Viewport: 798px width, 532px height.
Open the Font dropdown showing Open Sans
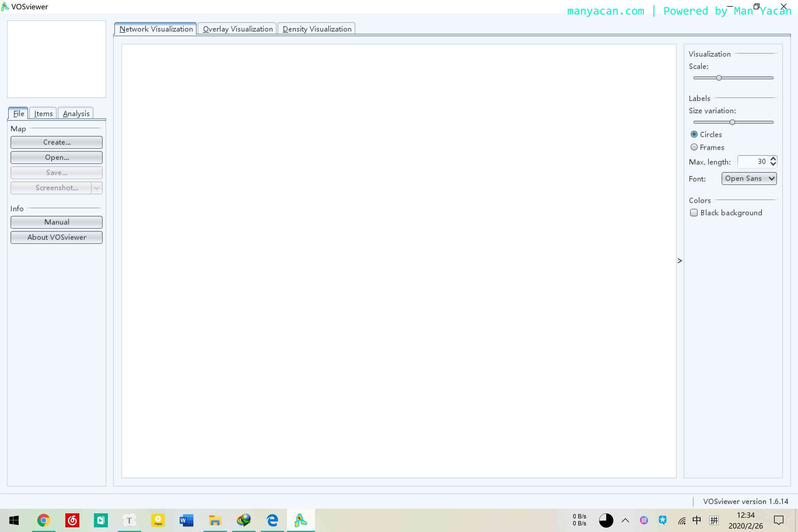[749, 178]
